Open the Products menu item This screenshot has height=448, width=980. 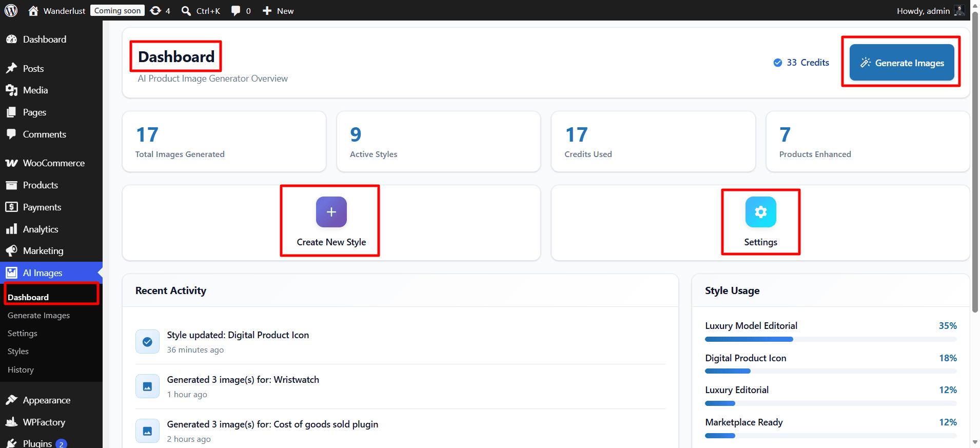pyautogui.click(x=51, y=185)
